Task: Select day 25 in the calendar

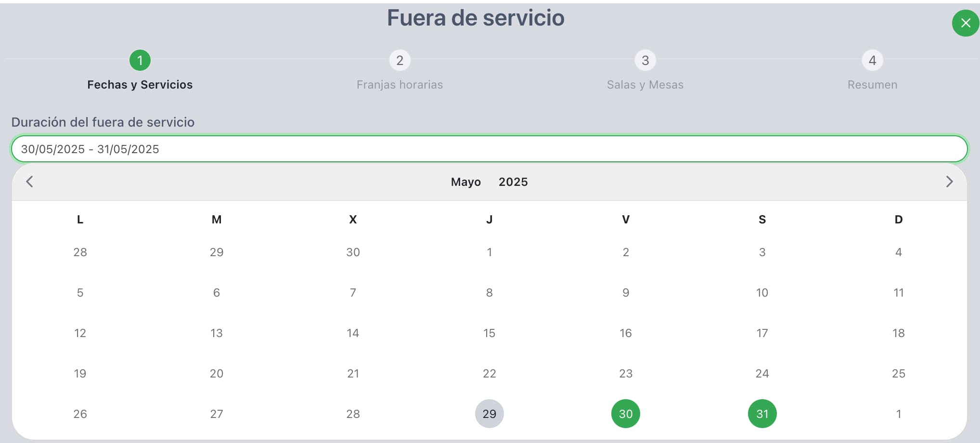Action: click(898, 373)
